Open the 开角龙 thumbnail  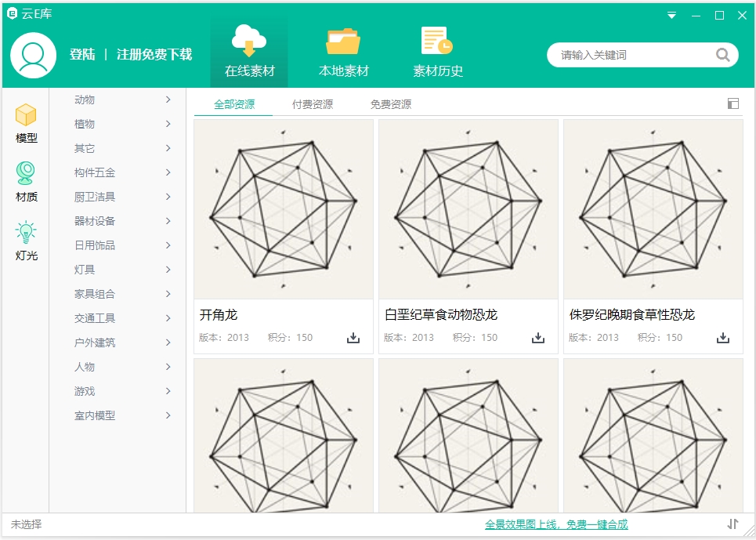284,209
